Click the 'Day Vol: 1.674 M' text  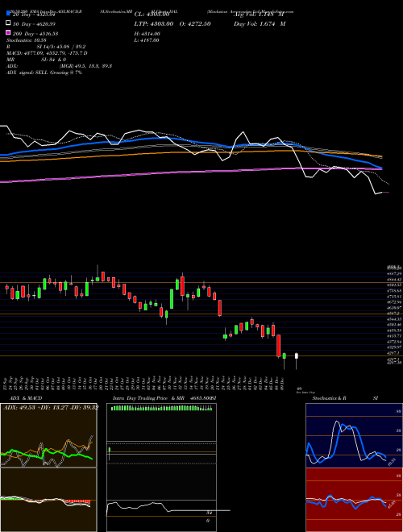tap(260, 23)
